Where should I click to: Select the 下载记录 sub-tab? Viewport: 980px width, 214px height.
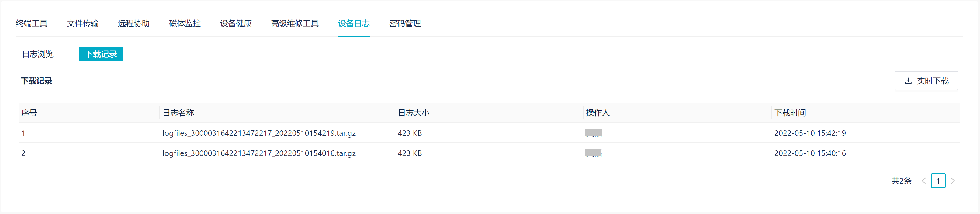point(101,54)
